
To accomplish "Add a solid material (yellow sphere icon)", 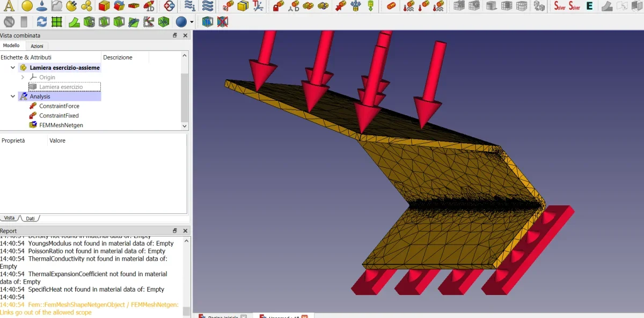I will [x=27, y=6].
